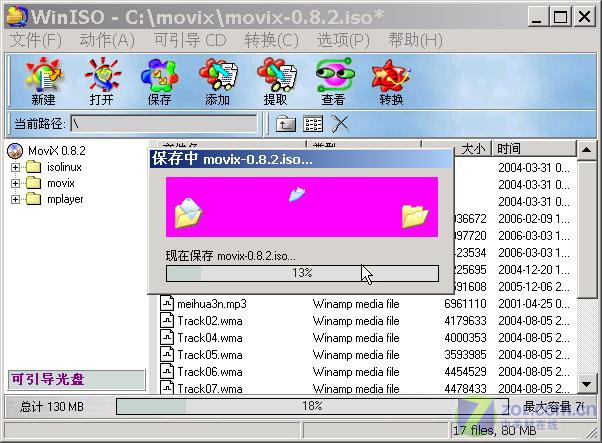Screen dimensions: 602x443
Task: Click the delete X icon in path bar
Action: (340, 124)
